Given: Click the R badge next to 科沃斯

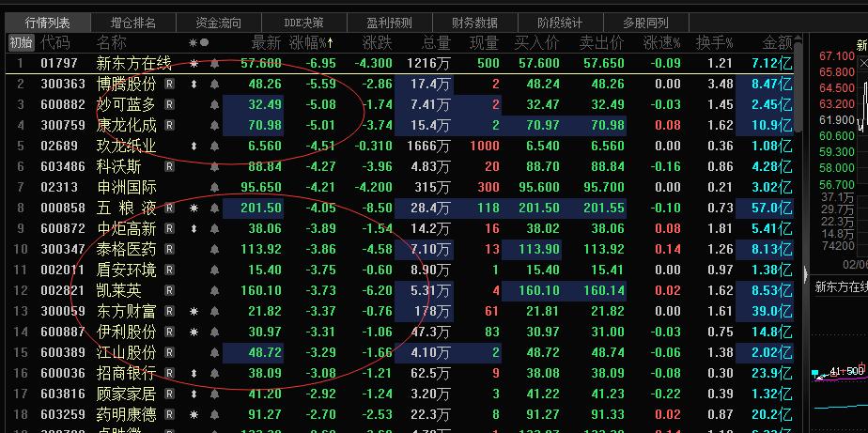Looking at the screenshot, I should 169,166.
